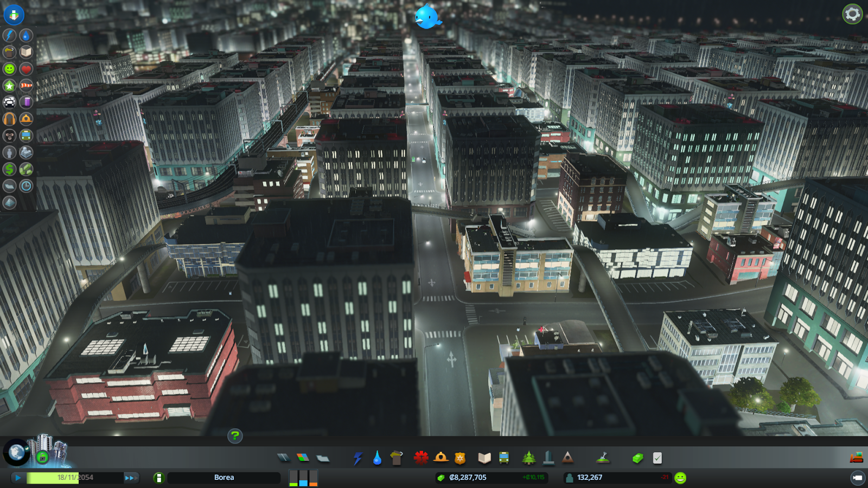Open the info views main button

14,15
